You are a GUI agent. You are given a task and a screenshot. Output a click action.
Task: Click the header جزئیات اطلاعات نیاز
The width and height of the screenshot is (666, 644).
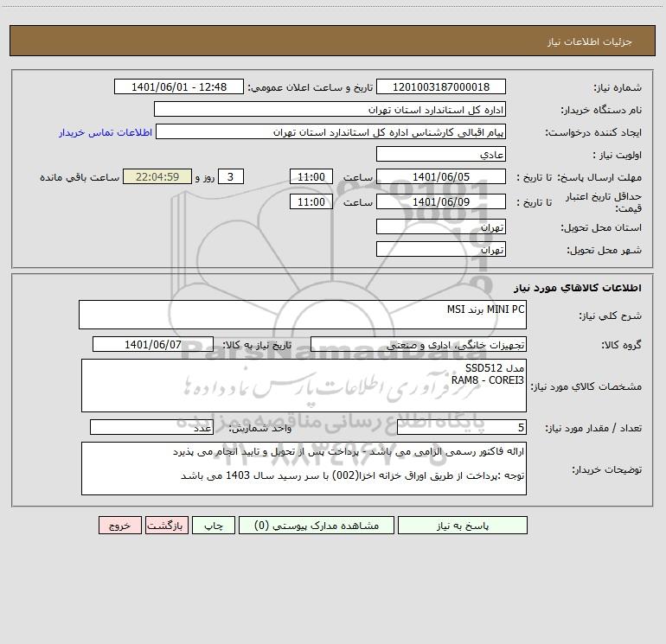coord(590,41)
